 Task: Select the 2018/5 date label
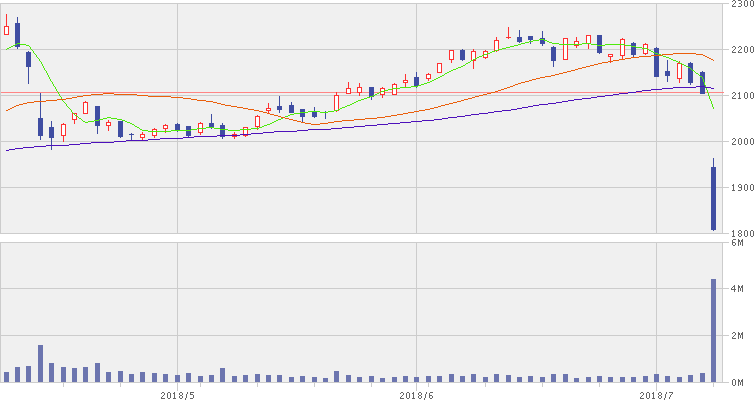tap(177, 394)
